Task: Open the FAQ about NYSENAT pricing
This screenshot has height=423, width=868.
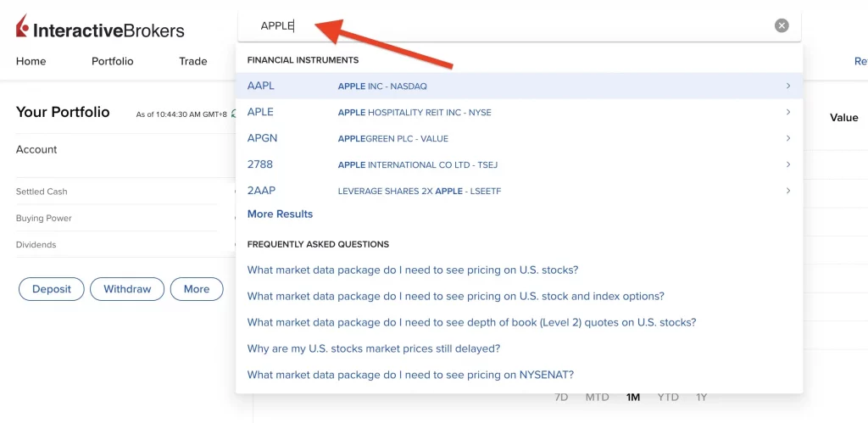Action: point(410,375)
